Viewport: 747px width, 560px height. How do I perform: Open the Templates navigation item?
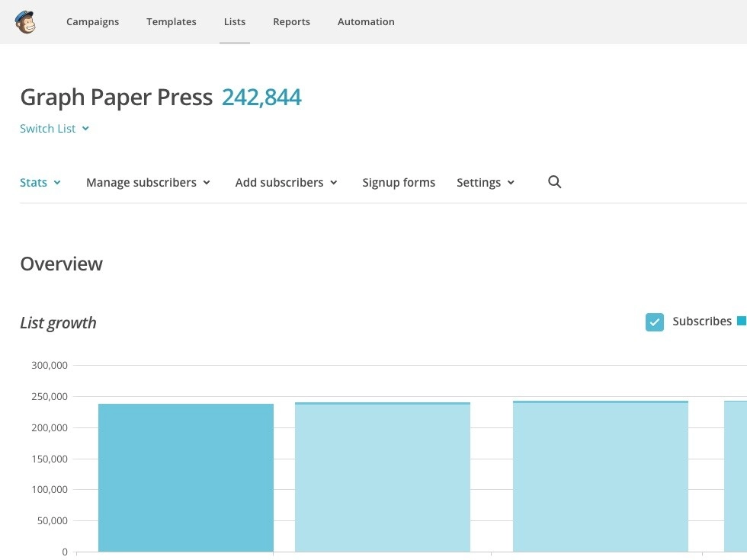172,22
